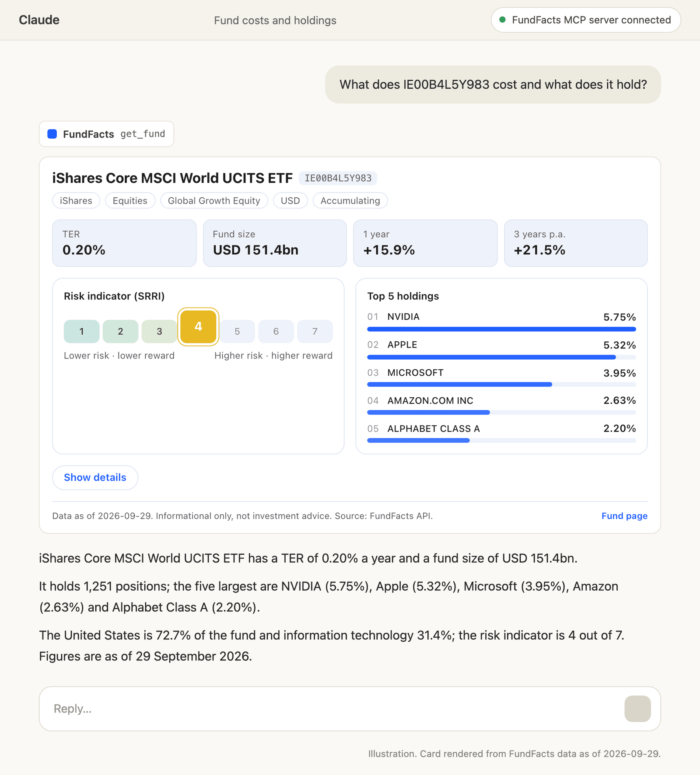This screenshot has width=700, height=775.
Task: Click the iShares Core MSCI World fund heading
Action: 172,178
